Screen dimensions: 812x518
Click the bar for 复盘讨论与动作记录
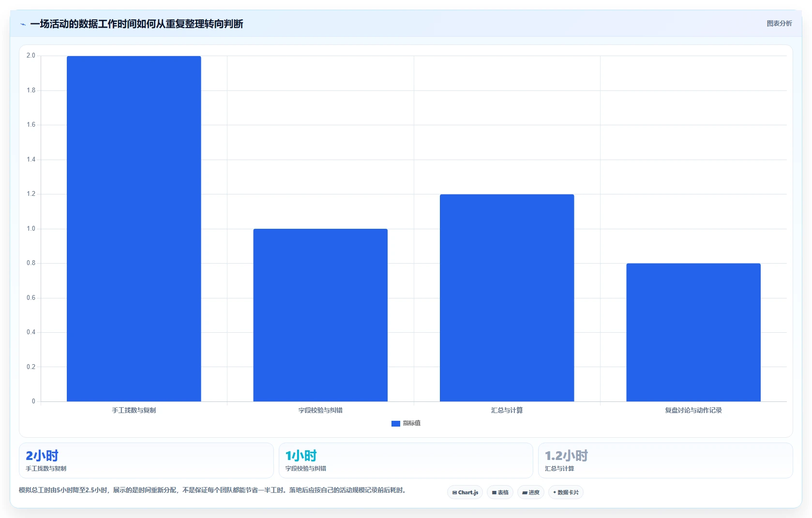coord(693,332)
